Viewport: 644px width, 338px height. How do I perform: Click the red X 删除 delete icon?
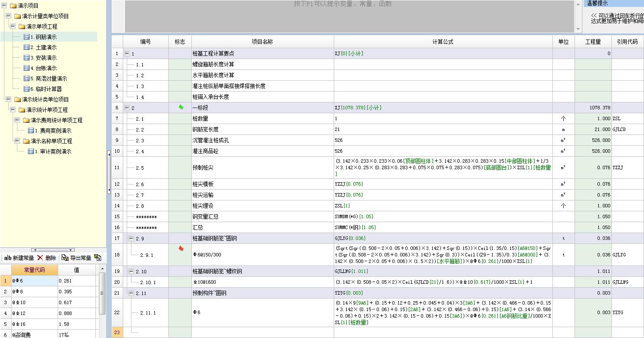pyautogui.click(x=40, y=258)
